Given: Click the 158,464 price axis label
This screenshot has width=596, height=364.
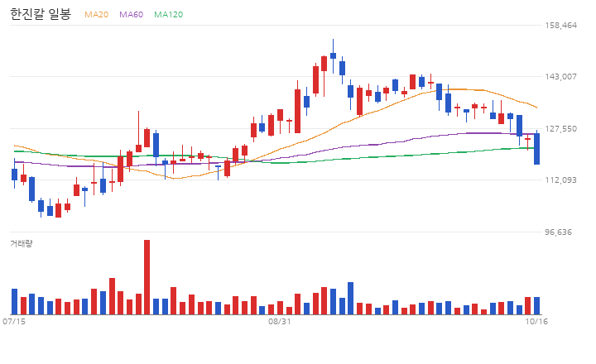Looking at the screenshot, I should (x=560, y=26).
